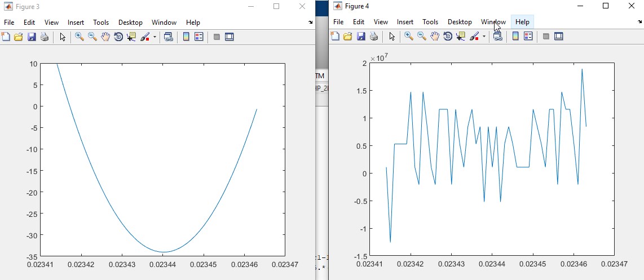Screen dimensions: 644x280
Task: Open the Insert menu in Figure 4
Action: [405, 22]
